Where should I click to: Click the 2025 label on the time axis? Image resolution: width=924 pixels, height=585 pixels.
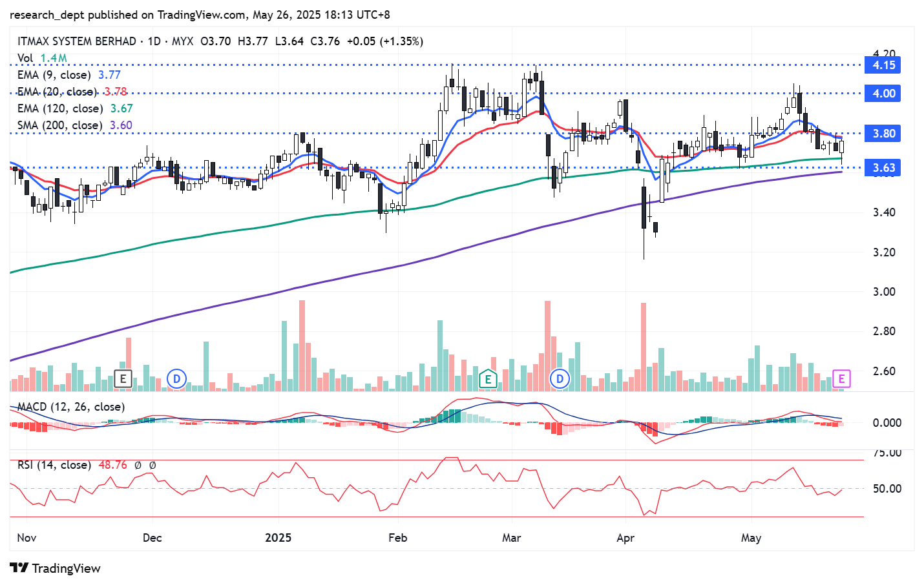[278, 538]
